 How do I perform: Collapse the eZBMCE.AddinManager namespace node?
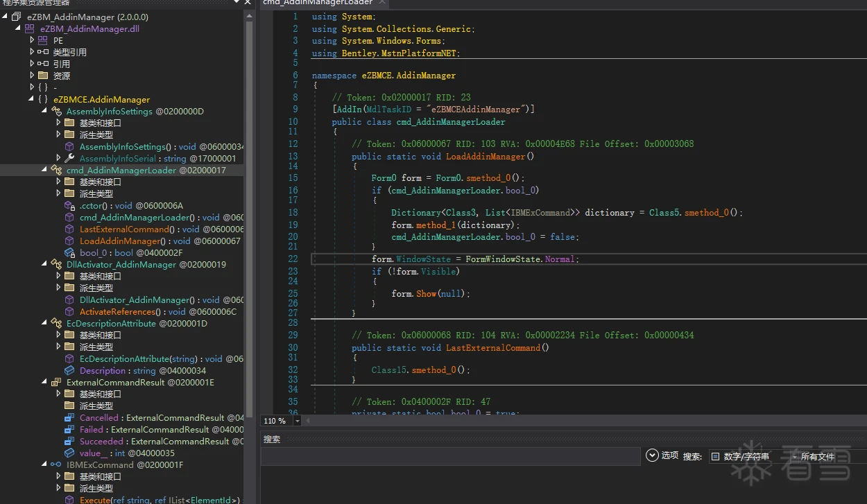click(32, 99)
